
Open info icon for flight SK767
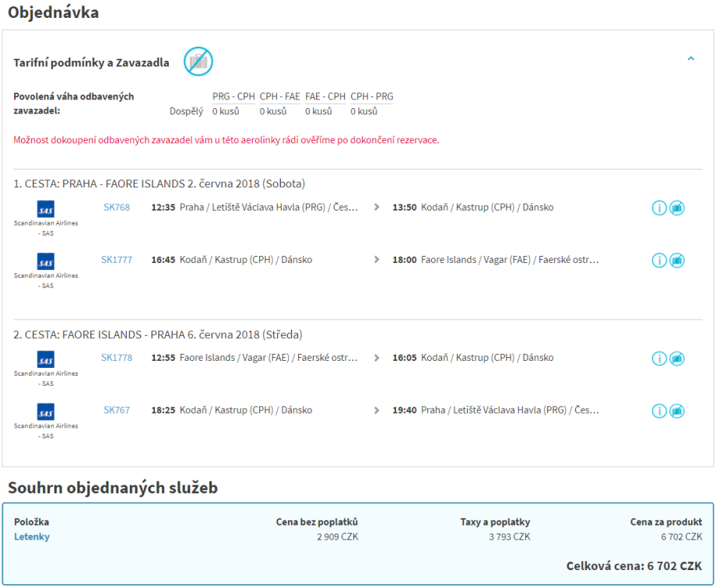pyautogui.click(x=659, y=411)
